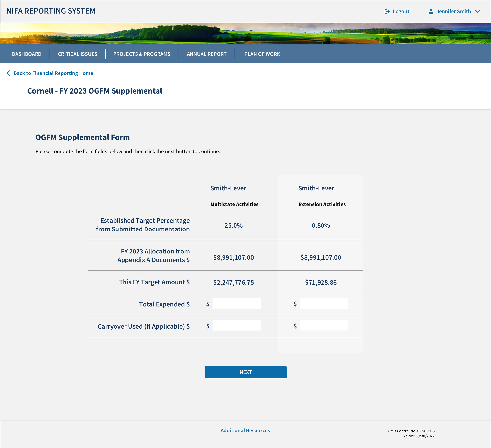Click Multistate Carryover Used input field

click(x=236, y=326)
